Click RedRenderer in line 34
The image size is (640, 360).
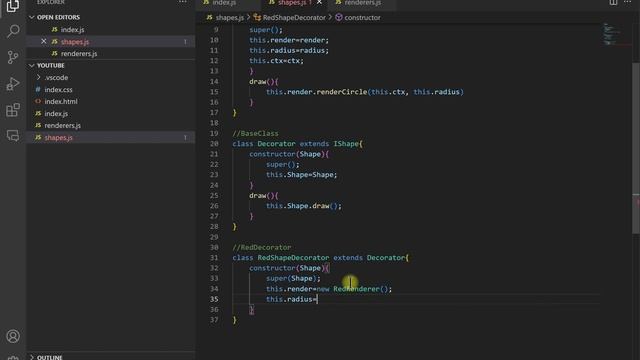[x=356, y=289]
